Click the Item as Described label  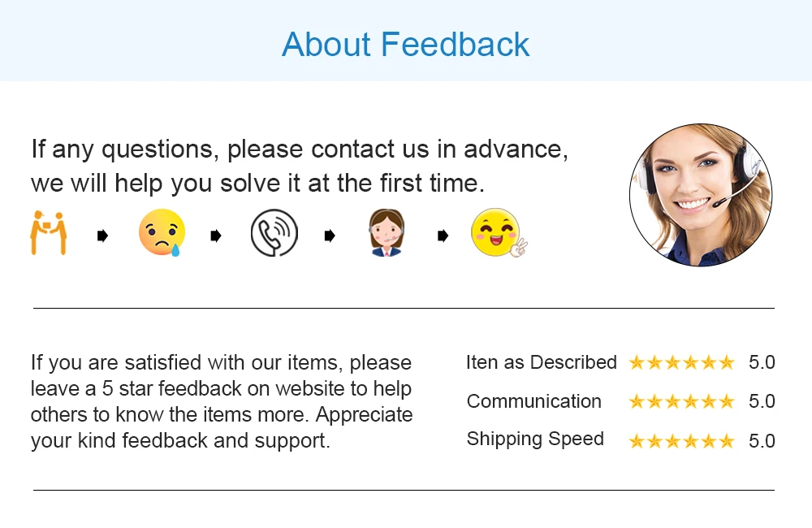(x=541, y=362)
